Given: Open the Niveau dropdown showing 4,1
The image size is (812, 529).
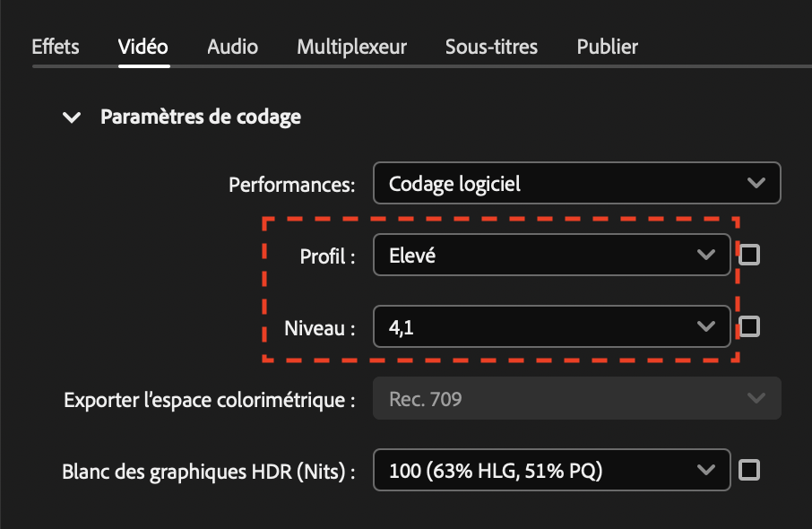Looking at the screenshot, I should pos(551,326).
